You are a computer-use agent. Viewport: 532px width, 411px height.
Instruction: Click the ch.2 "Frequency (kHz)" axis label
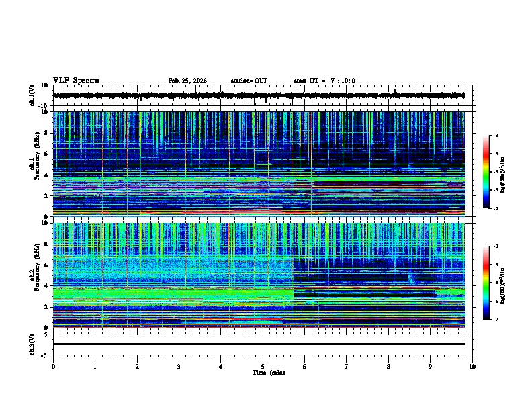[37, 267]
